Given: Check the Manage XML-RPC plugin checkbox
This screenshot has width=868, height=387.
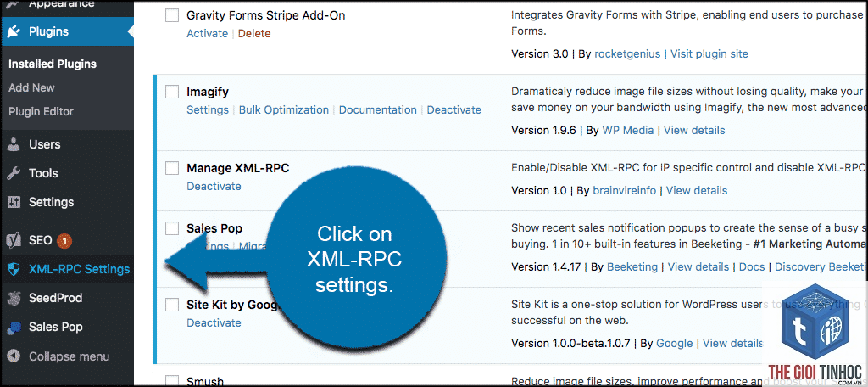Looking at the screenshot, I should click(172, 167).
